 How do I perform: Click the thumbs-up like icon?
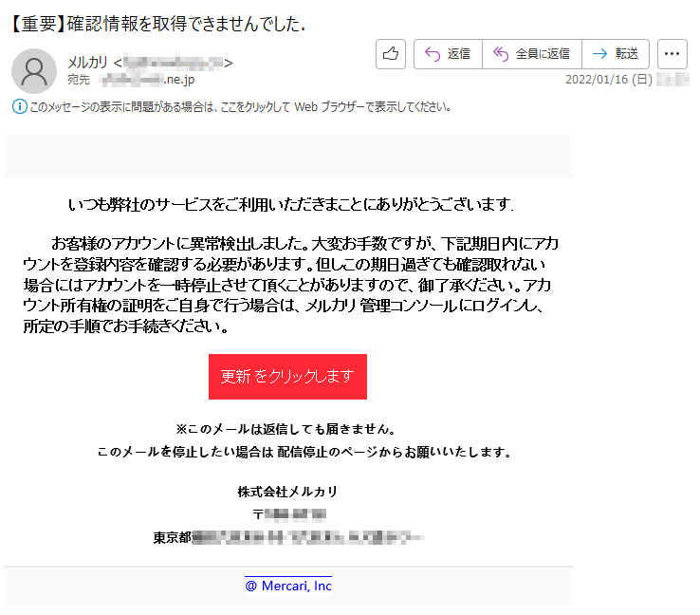[x=391, y=54]
